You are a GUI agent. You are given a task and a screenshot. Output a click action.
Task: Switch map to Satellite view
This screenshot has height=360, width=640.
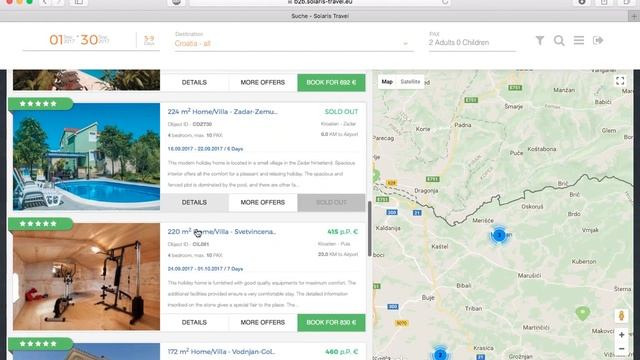(410, 82)
